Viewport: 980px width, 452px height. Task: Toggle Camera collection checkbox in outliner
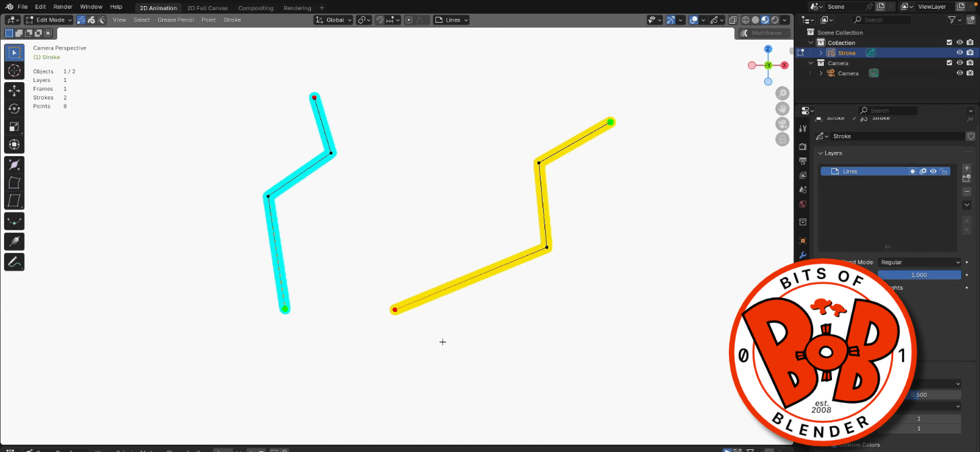click(950, 63)
